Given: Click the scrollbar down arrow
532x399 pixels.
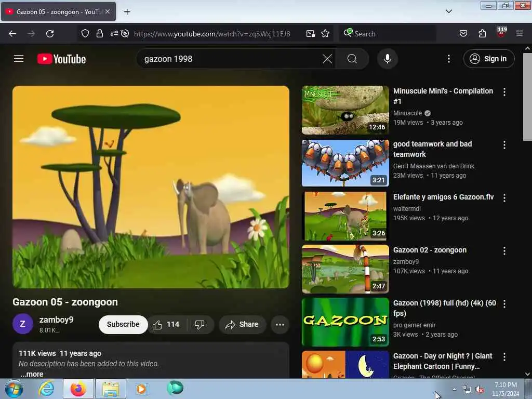Looking at the screenshot, I should click(527, 374).
